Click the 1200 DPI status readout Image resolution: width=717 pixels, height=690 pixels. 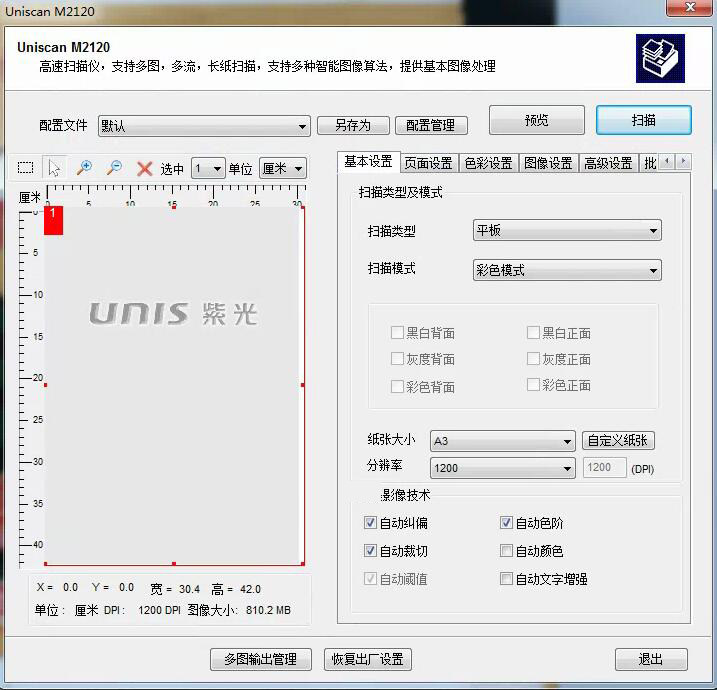(159, 610)
